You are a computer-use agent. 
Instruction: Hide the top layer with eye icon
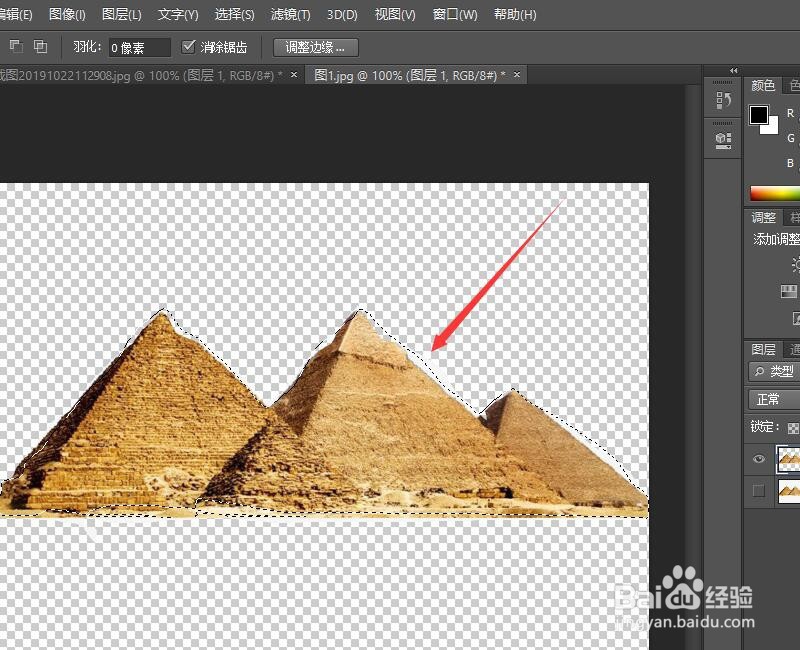click(x=759, y=458)
